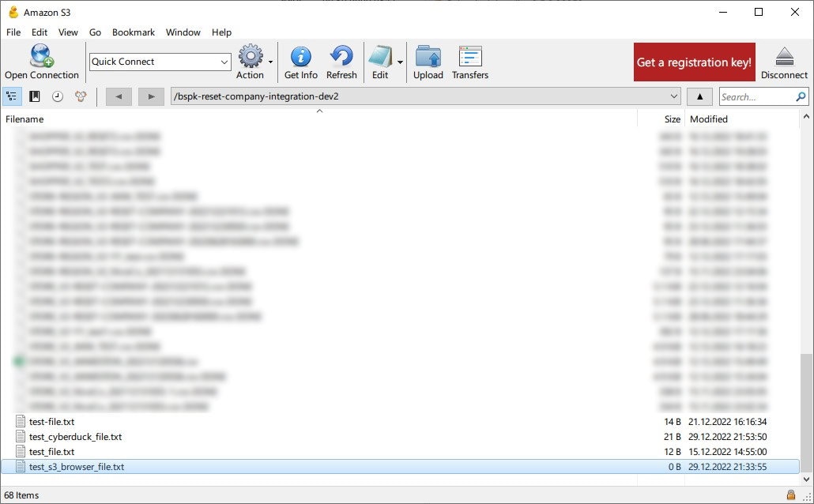
Task: Click the 0 B size value
Action: [x=675, y=467]
